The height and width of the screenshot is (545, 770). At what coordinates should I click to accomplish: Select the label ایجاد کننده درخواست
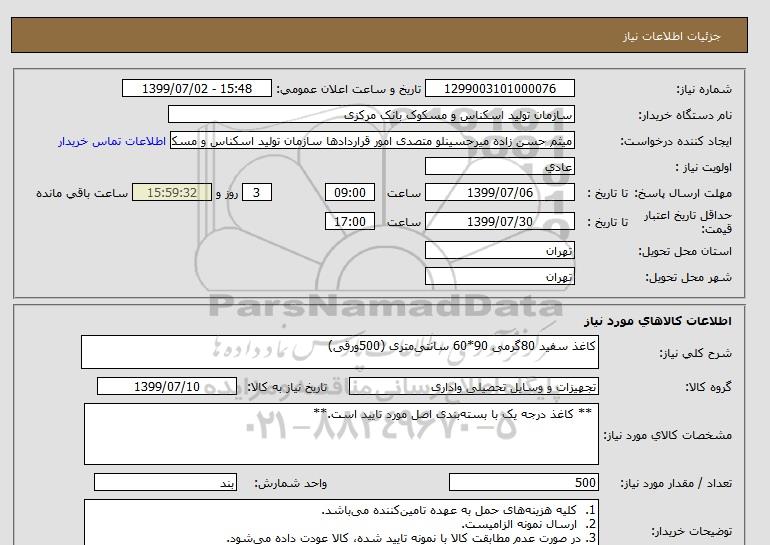coord(676,141)
